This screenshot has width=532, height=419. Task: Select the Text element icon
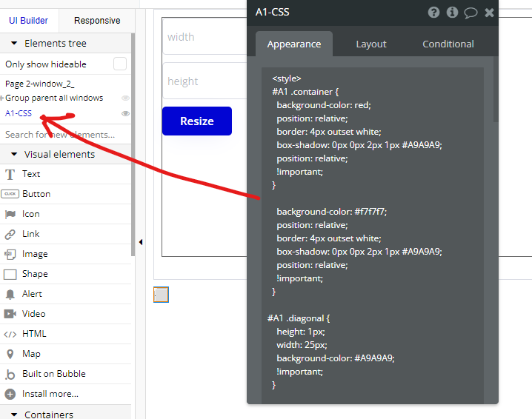coord(10,174)
